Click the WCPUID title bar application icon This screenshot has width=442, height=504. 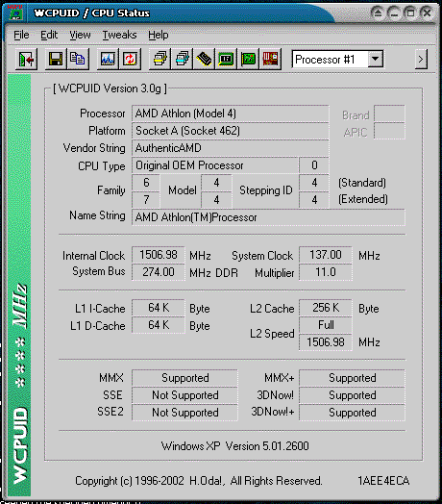[x=15, y=13]
